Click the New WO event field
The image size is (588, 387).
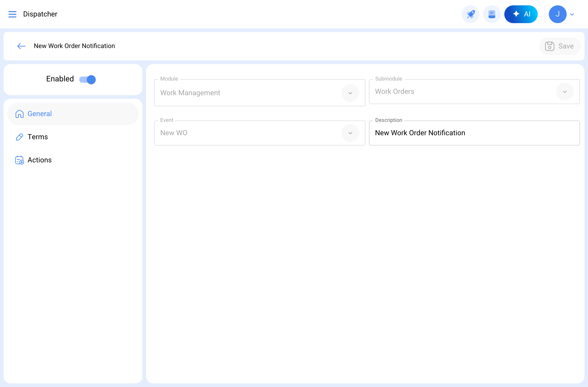tap(260, 133)
